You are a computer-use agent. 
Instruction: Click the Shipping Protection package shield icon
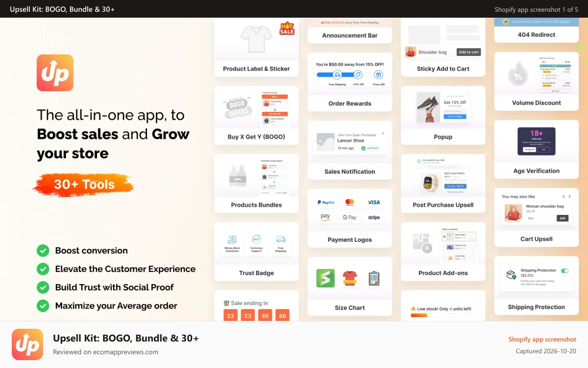(511, 275)
